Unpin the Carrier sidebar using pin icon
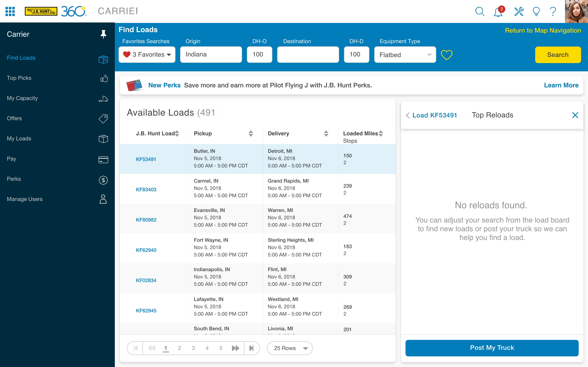This screenshot has width=588, height=367. point(104,34)
